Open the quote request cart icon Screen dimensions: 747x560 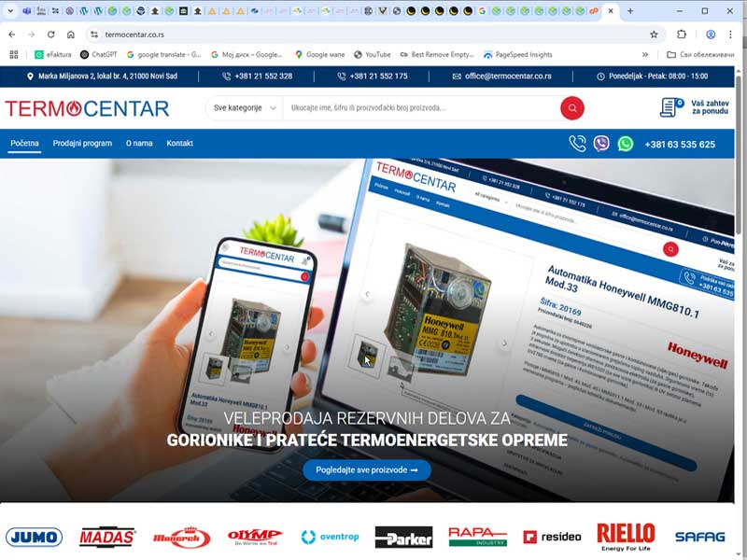click(670, 108)
